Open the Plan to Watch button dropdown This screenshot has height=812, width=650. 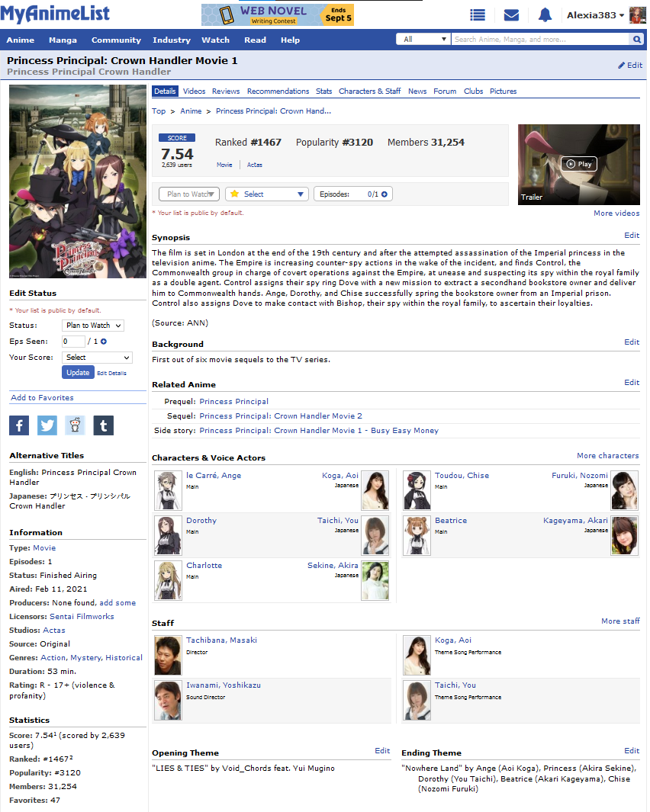tap(189, 194)
